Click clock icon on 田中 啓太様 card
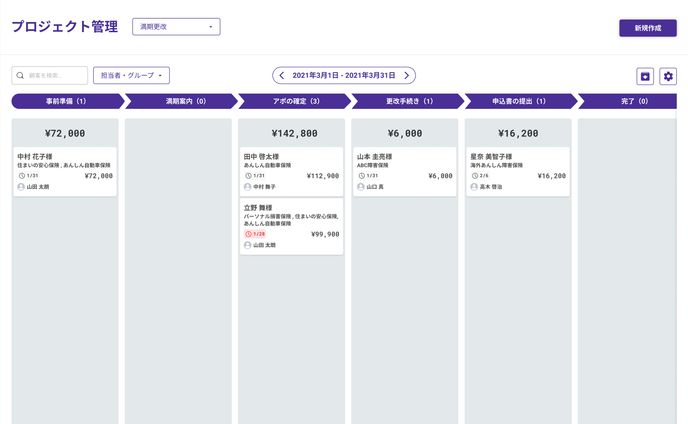 [248, 176]
